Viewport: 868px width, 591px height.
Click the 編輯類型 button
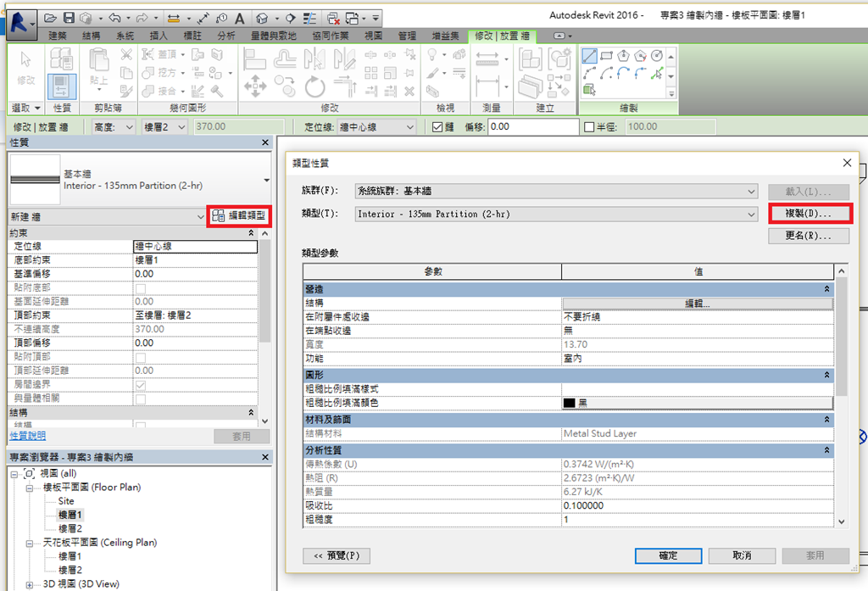[239, 216]
